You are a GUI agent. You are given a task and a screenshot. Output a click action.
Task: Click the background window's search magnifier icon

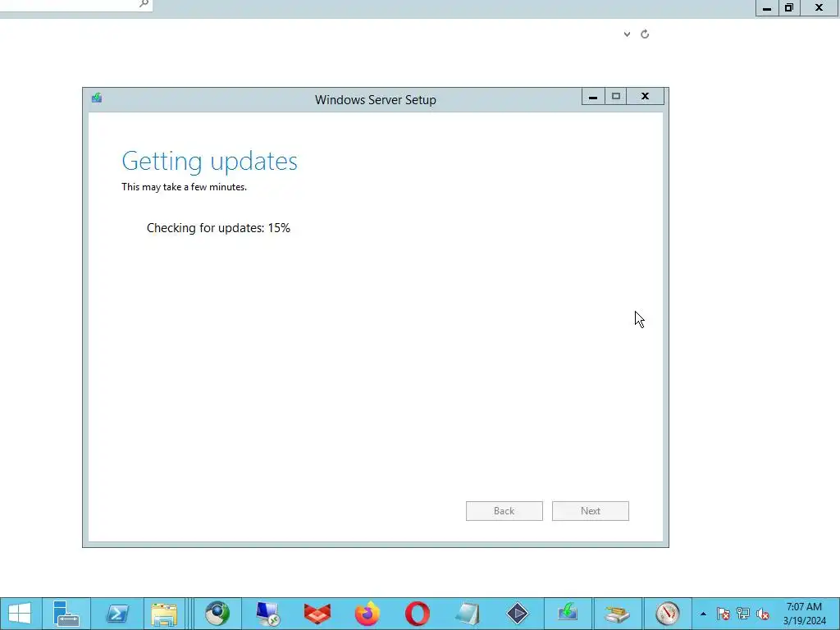pyautogui.click(x=144, y=4)
